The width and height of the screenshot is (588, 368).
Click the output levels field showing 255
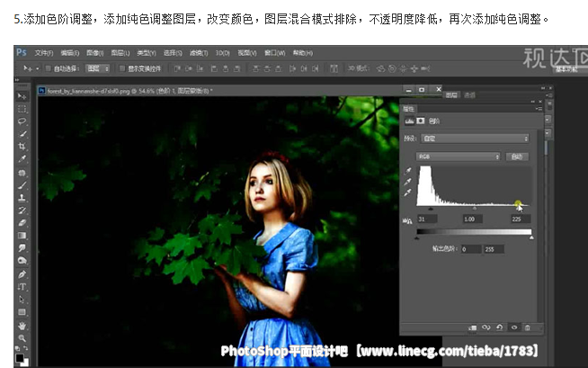[494, 249]
